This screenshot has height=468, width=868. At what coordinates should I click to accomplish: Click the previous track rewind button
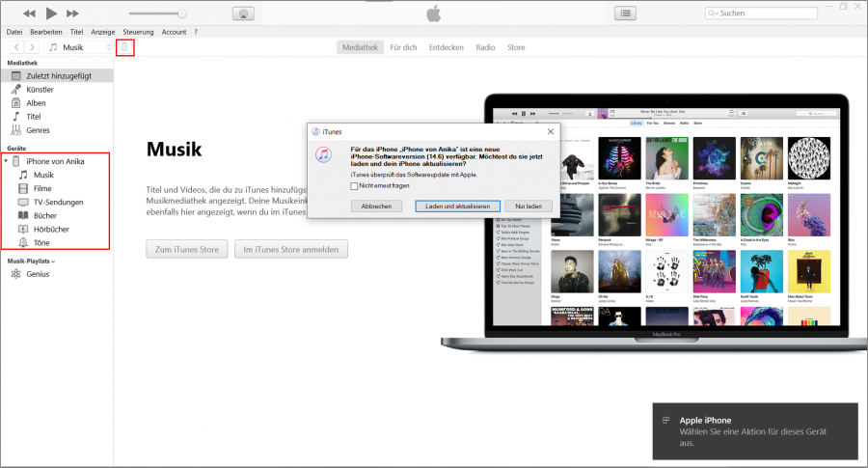29,14
